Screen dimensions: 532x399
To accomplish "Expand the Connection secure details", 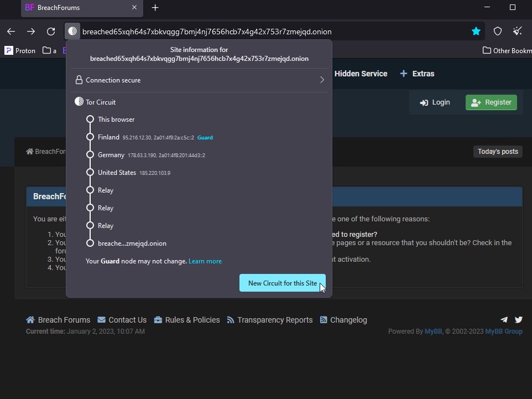I will (199, 80).
